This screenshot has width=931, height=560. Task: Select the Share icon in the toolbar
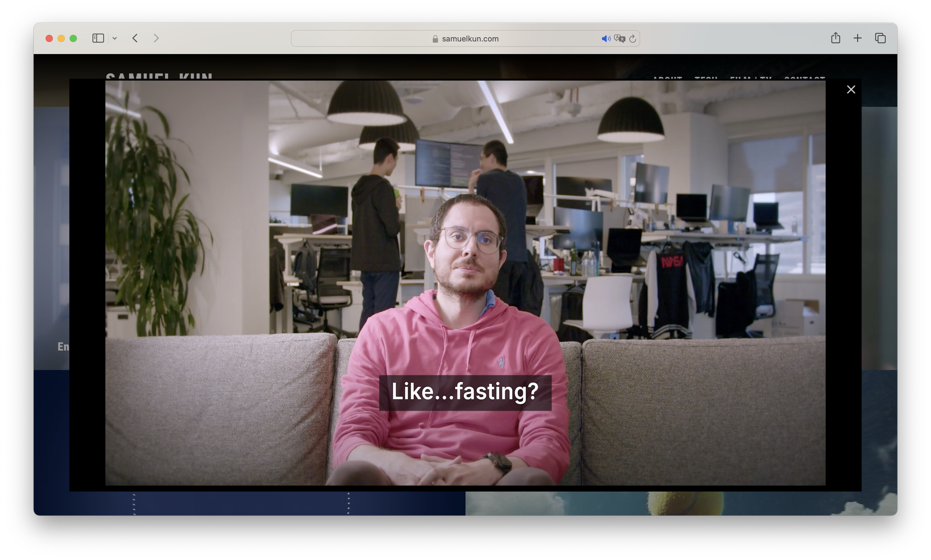[x=835, y=38]
